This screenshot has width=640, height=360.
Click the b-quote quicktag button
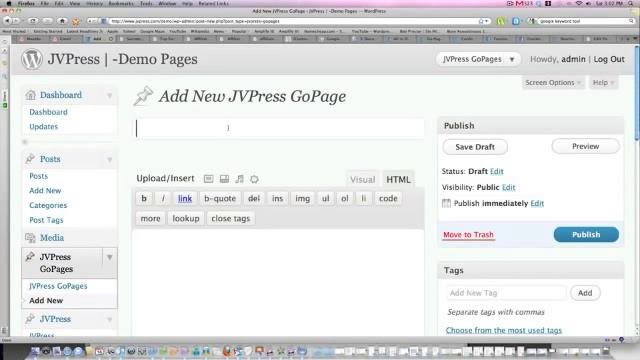(220, 198)
